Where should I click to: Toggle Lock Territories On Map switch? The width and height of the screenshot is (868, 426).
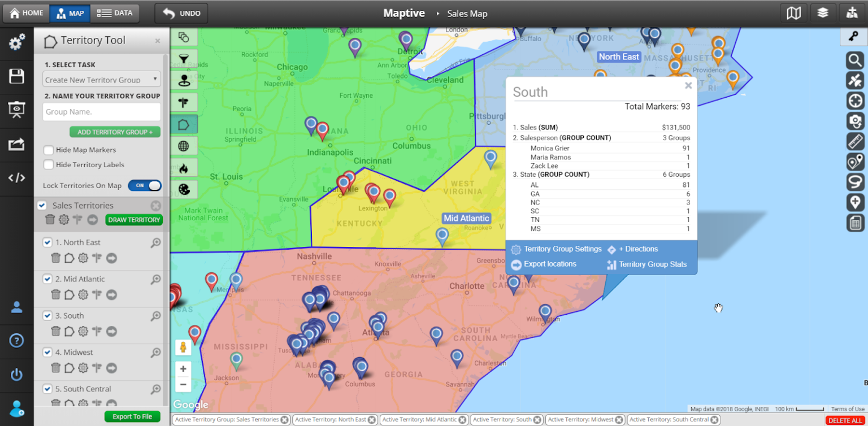(x=145, y=185)
